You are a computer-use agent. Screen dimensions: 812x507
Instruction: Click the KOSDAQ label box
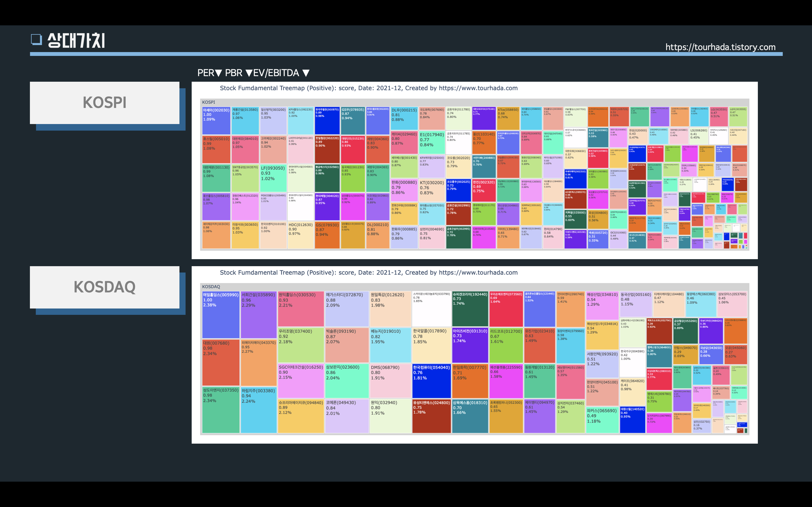(104, 287)
